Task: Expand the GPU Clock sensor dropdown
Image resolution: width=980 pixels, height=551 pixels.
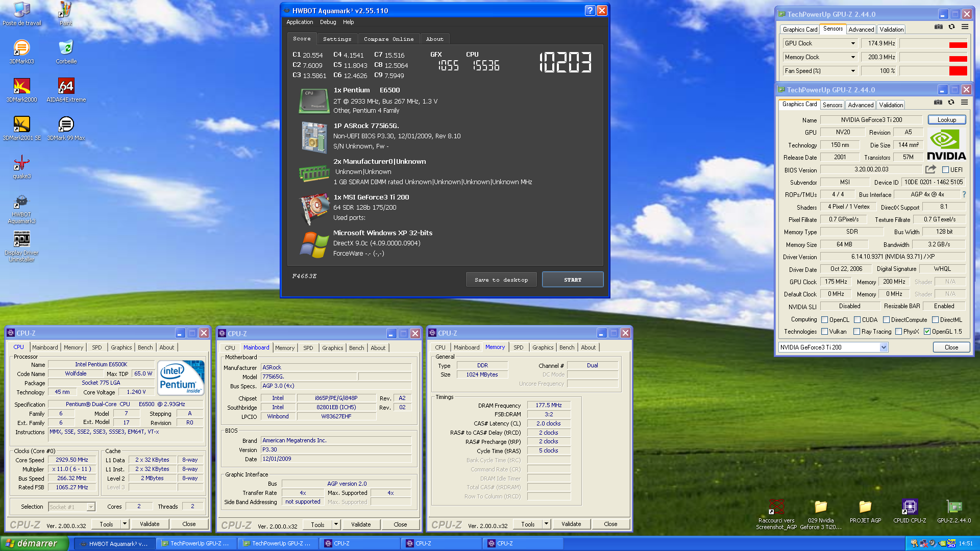Action: click(x=853, y=43)
